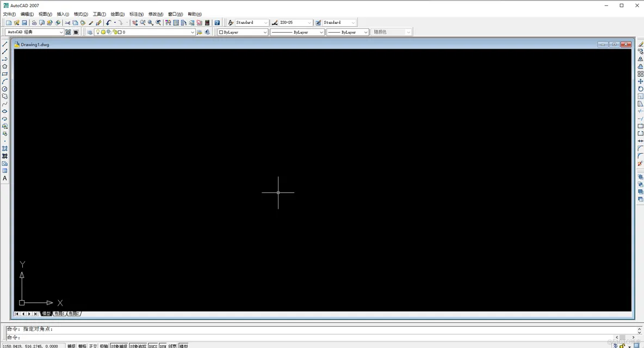Image resolution: width=644 pixels, height=348 pixels.
Task: Select the Circle drawing tool
Action: coord(5,89)
